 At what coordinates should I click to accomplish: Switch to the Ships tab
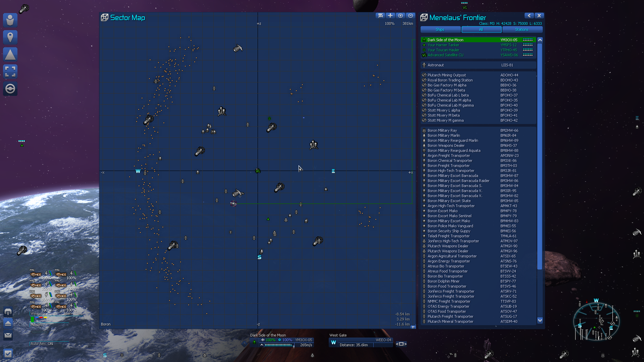(440, 29)
